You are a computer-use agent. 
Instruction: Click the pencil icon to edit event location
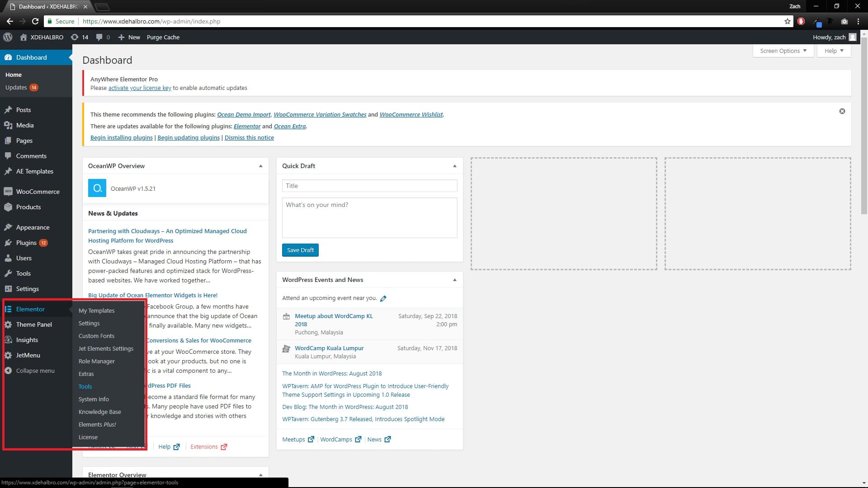[383, 298]
